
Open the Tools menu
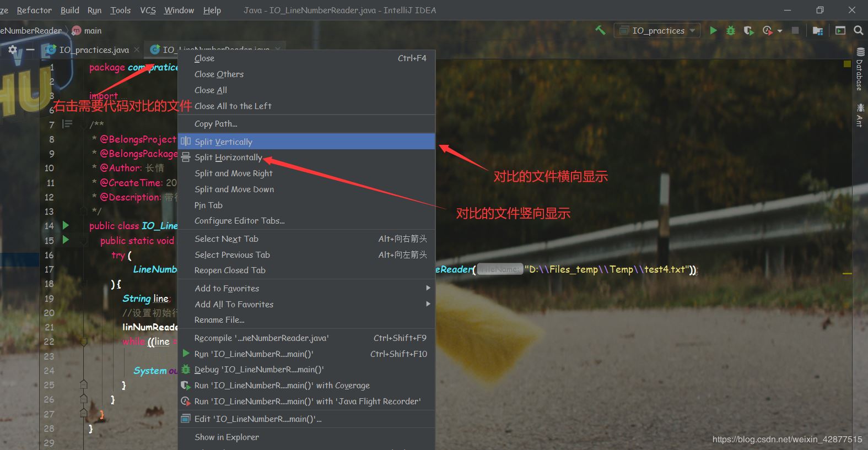(120, 10)
